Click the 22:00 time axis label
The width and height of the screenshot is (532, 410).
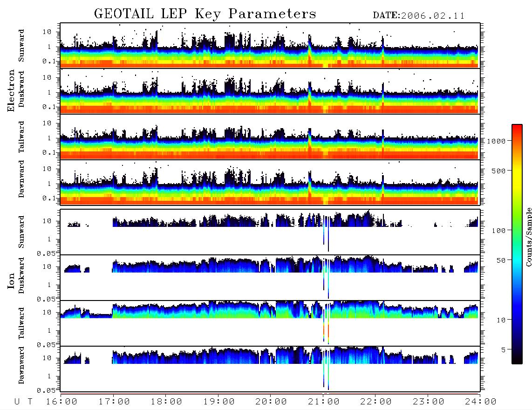pos(376,402)
